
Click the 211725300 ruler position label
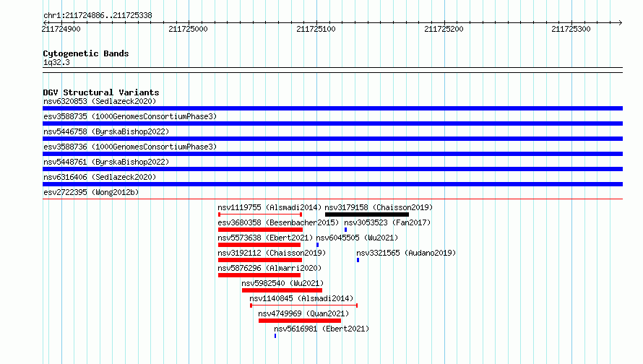click(x=571, y=29)
